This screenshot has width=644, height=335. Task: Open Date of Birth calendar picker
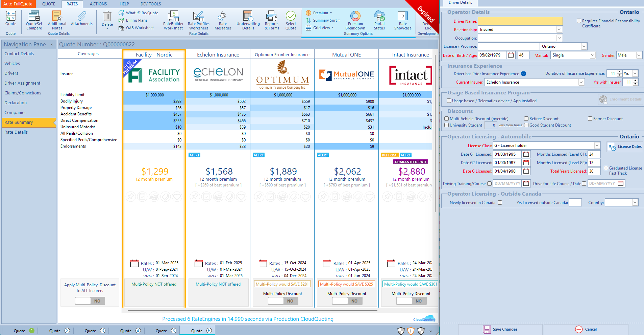click(x=511, y=55)
